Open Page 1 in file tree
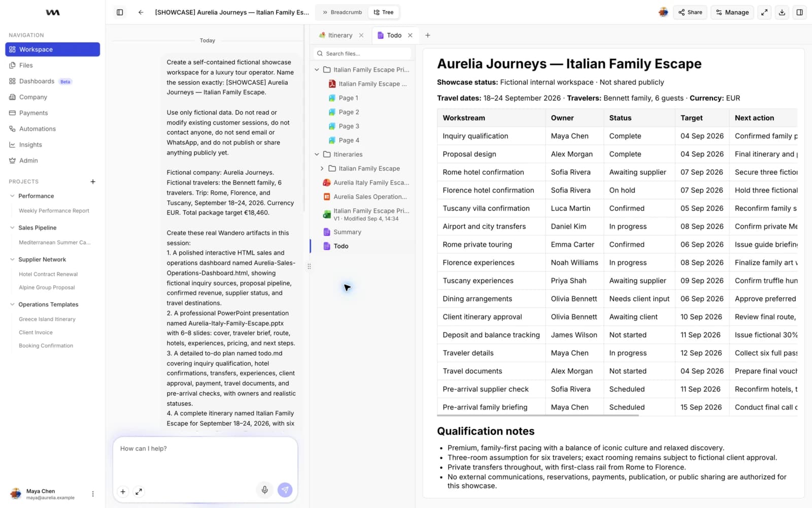The height and width of the screenshot is (508, 812). (x=343, y=98)
